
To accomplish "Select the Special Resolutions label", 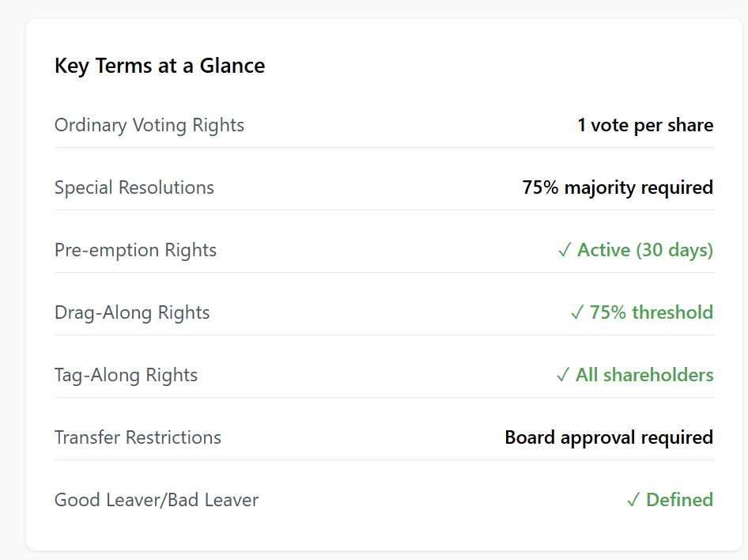I will pos(134,187).
